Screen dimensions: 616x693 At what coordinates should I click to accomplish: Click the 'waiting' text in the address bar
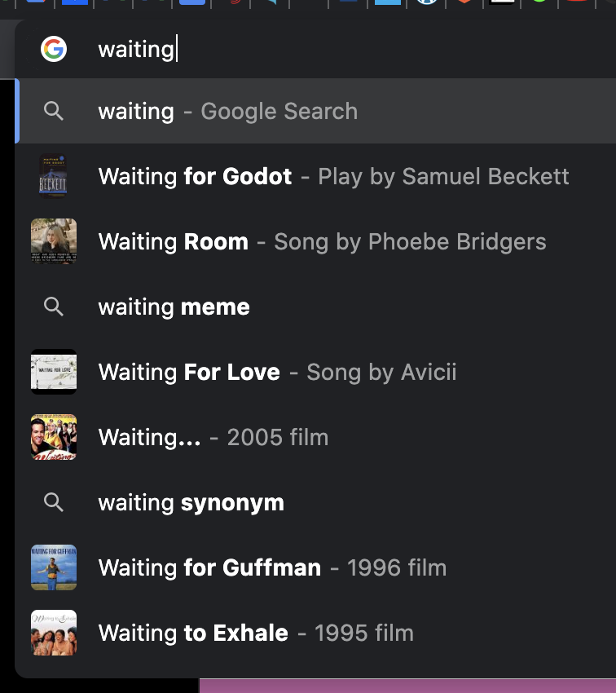click(x=136, y=50)
